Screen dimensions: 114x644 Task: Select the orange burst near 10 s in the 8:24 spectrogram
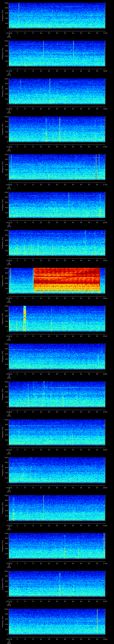point(25,318)
